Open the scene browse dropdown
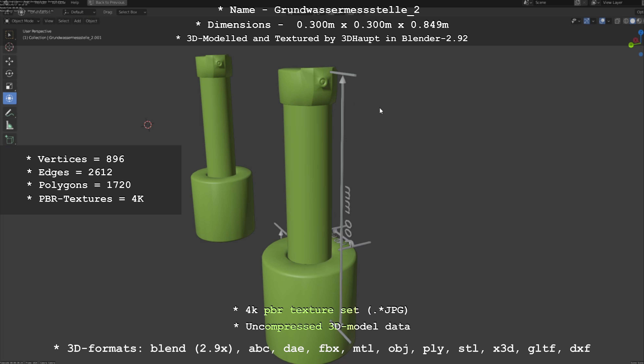Screen dimensions: 644x364 tap(528, 2)
